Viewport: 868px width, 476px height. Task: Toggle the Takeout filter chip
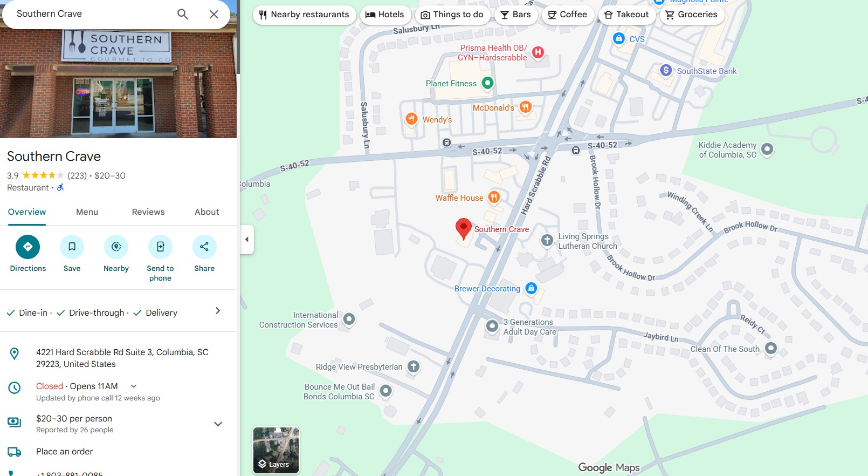pyautogui.click(x=626, y=15)
